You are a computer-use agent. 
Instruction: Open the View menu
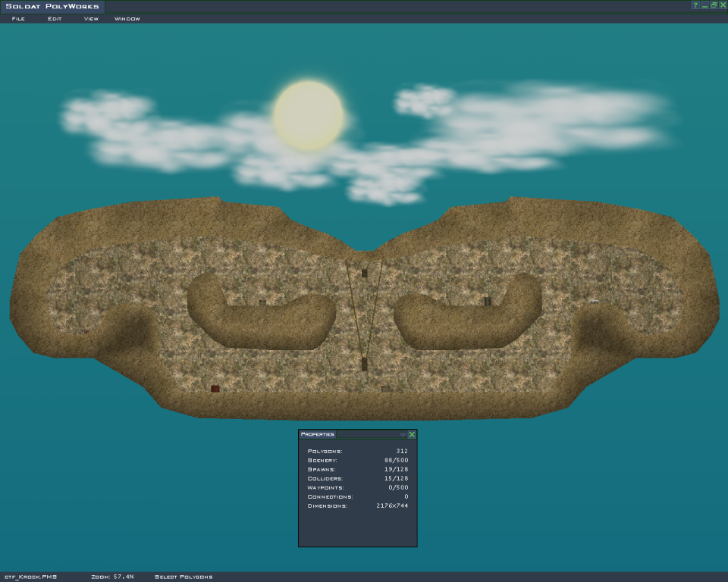coord(91,19)
